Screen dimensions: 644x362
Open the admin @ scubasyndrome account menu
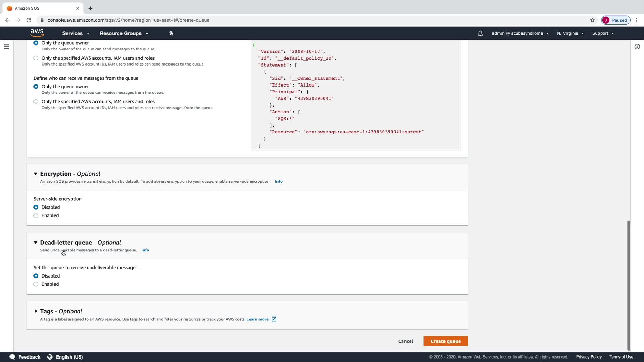520,33
